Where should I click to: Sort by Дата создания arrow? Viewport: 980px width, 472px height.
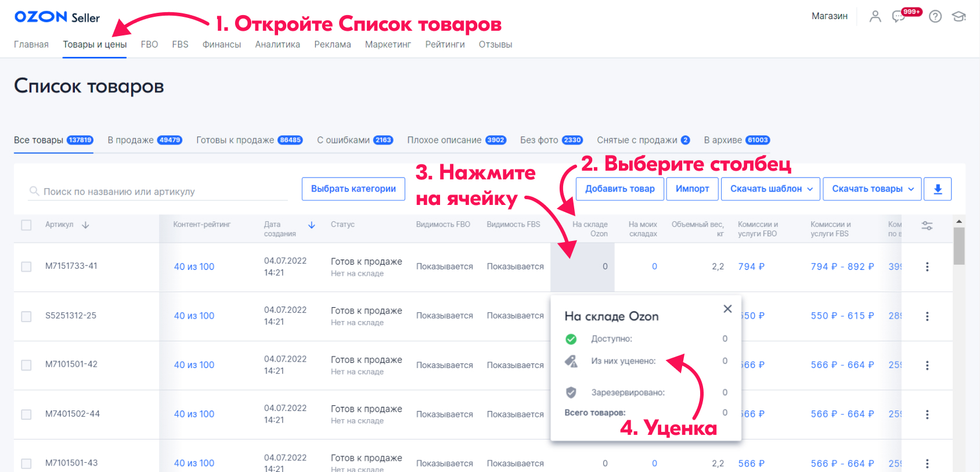312,225
